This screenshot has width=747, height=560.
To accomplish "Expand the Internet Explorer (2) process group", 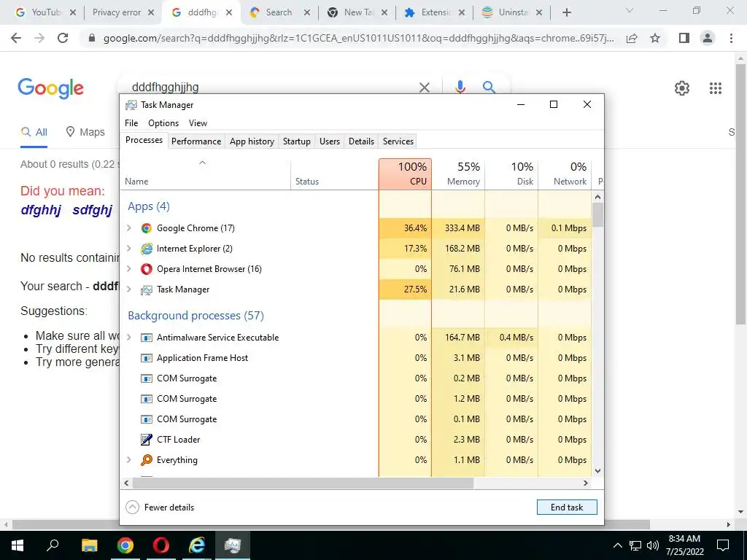I will [128, 249].
